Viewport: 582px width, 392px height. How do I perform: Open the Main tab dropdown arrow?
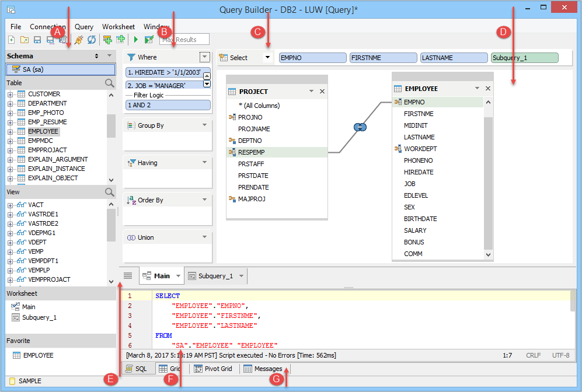point(178,276)
